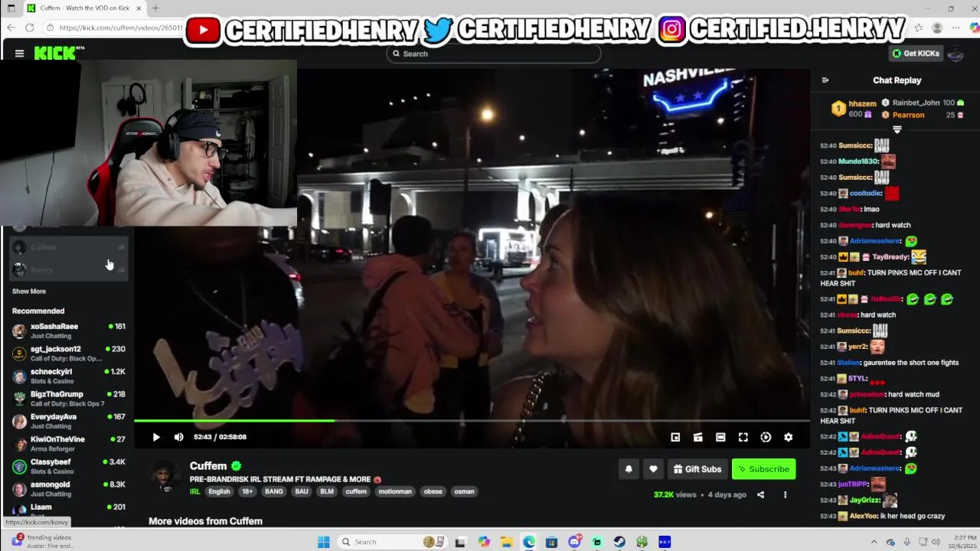Toggle mini player mode
This screenshot has height=551, width=980.
(675, 437)
